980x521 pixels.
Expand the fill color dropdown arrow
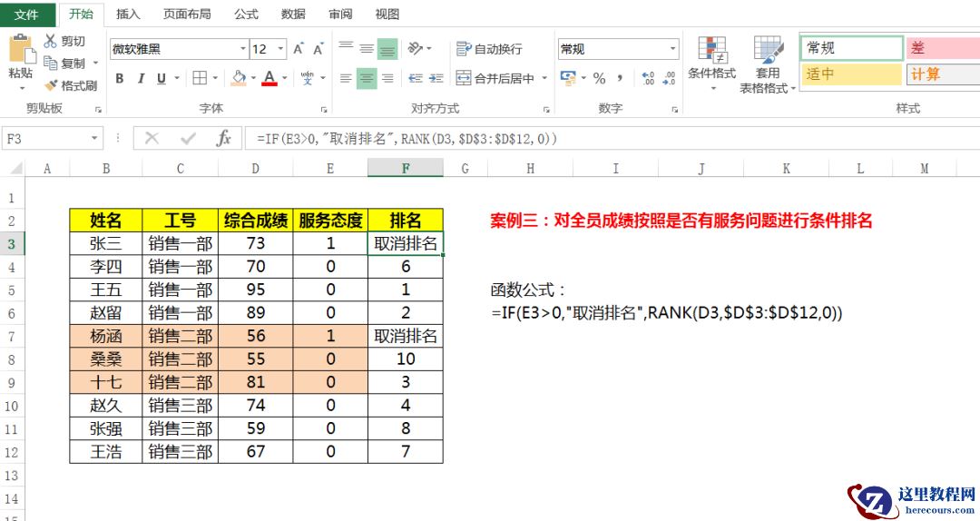pos(253,78)
